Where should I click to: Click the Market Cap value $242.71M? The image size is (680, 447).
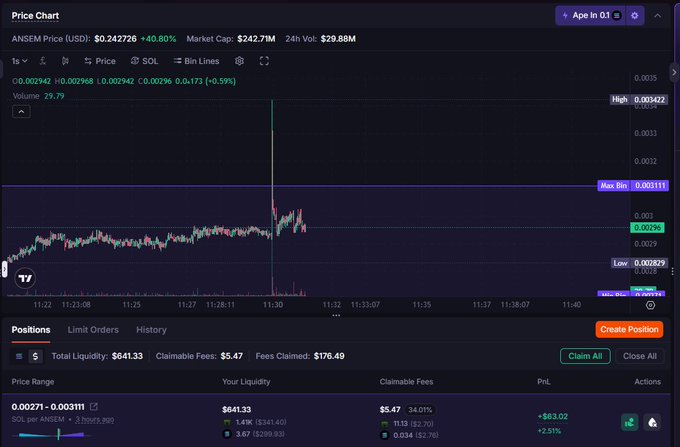point(256,39)
